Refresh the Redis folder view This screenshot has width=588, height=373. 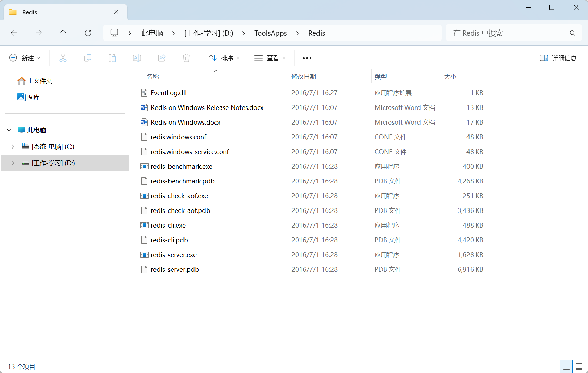(x=88, y=33)
